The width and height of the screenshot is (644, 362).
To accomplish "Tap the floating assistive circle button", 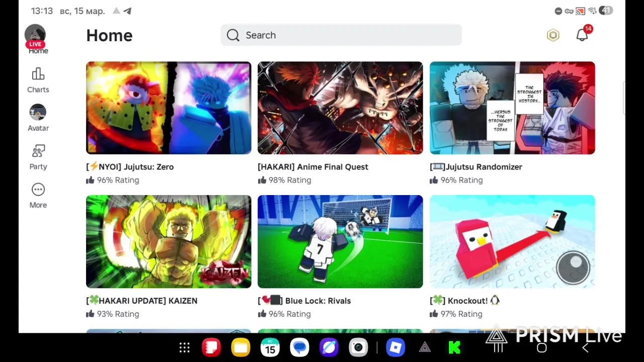I will pos(573,267).
